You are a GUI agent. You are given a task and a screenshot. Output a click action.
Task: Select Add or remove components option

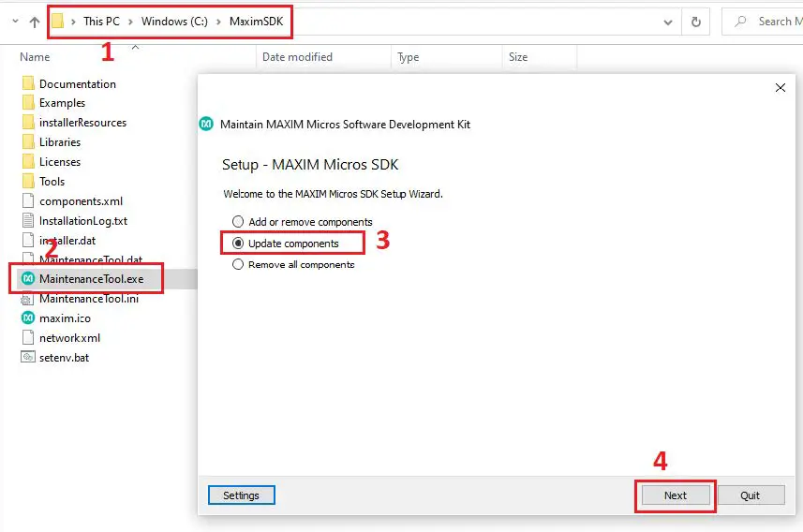point(302,222)
